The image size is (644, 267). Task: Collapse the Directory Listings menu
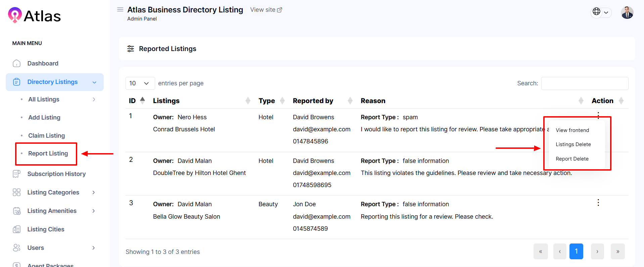(94, 82)
